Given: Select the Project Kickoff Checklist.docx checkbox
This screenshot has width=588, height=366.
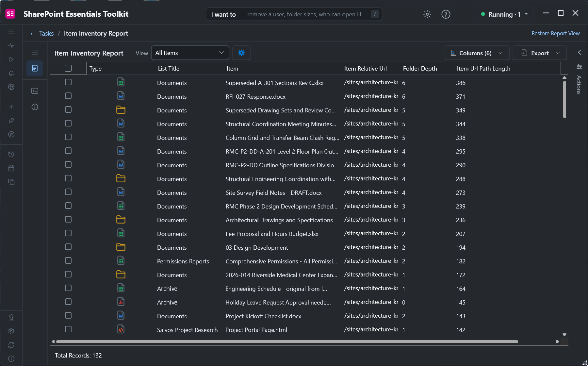Looking at the screenshot, I should tap(68, 315).
